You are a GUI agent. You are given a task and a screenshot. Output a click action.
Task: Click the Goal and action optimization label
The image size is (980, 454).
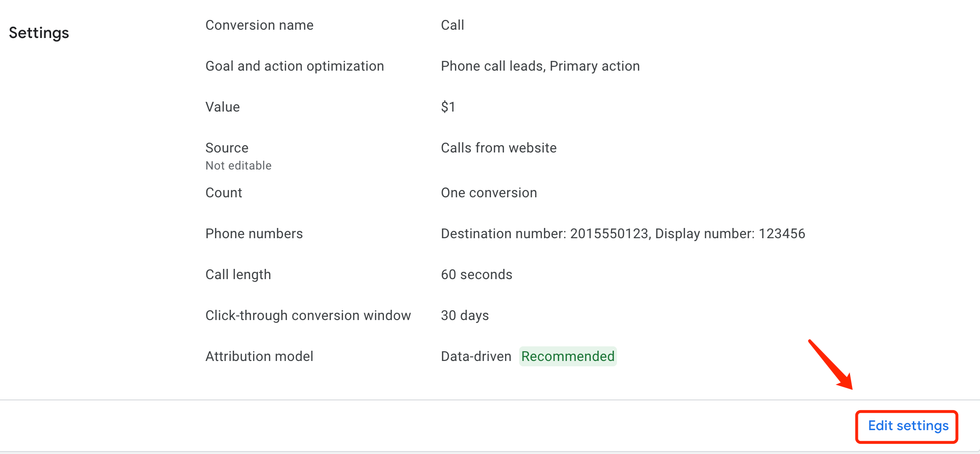click(294, 66)
